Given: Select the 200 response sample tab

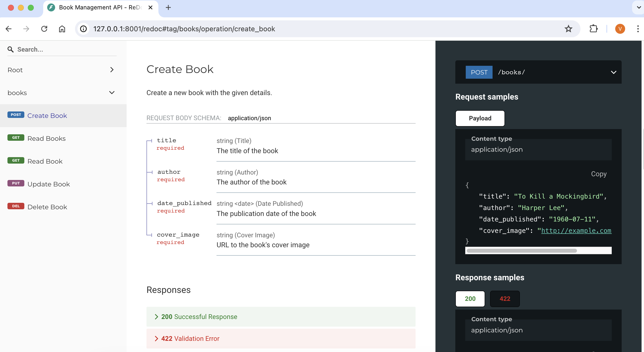Looking at the screenshot, I should point(470,299).
